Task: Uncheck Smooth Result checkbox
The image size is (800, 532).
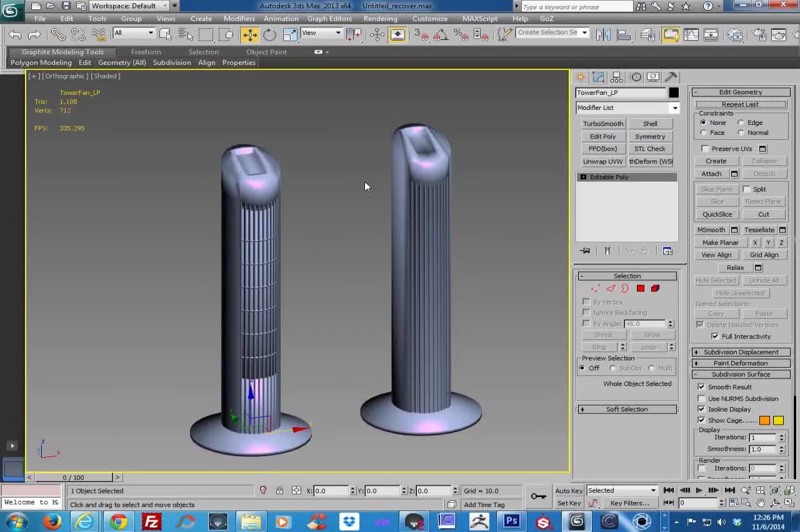Action: click(701, 387)
